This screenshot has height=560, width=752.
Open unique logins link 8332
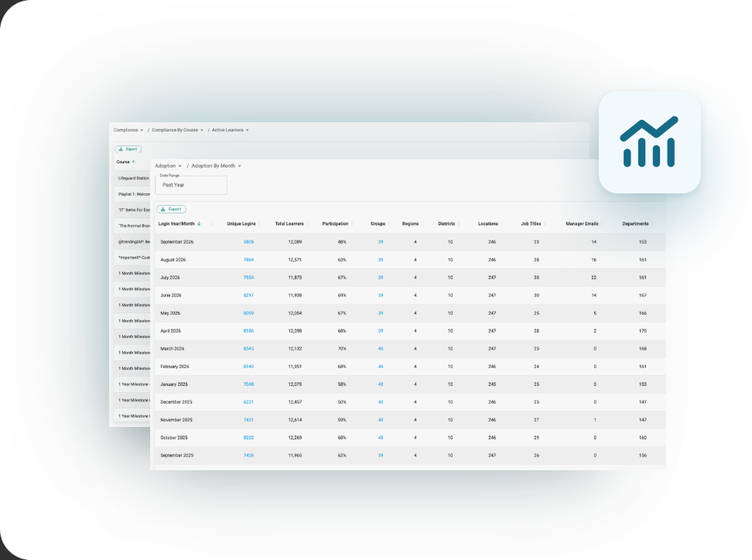click(248, 437)
